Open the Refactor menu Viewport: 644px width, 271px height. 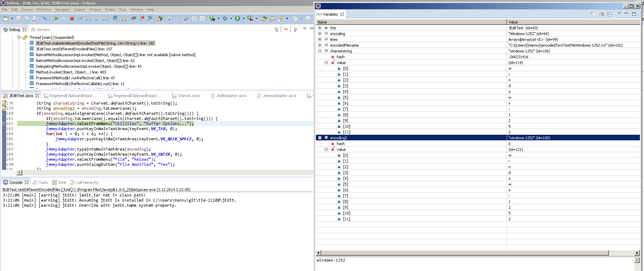44,10
